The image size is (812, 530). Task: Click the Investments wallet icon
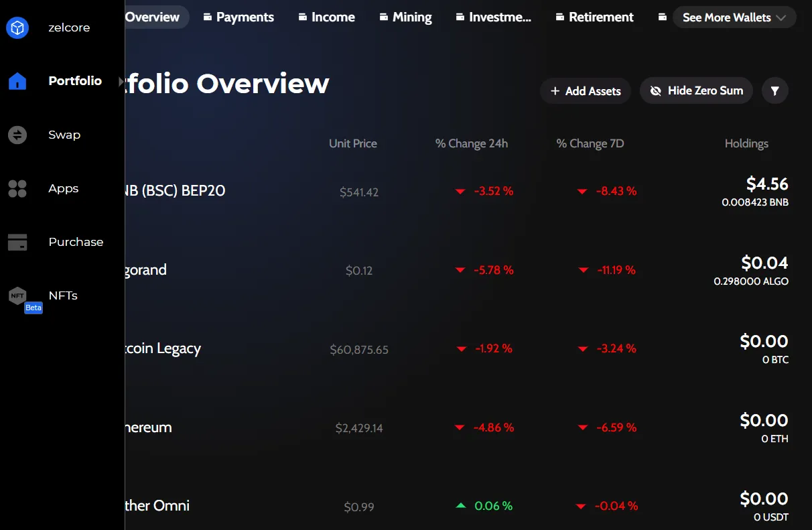point(460,17)
